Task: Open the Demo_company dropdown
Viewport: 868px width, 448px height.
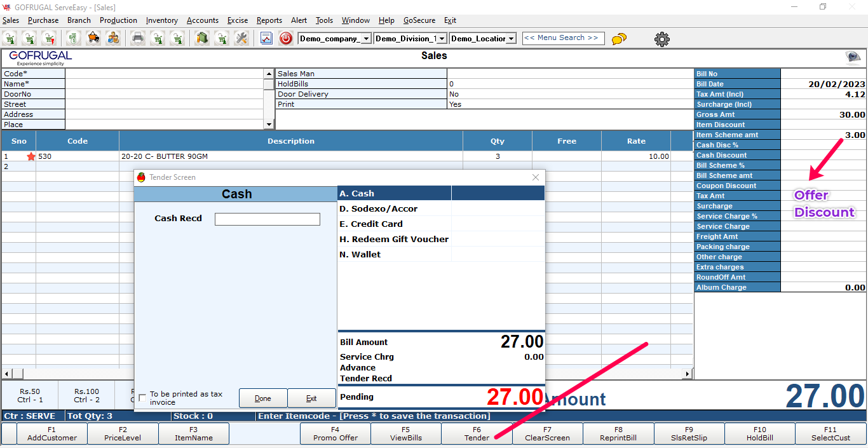Action: click(x=366, y=39)
